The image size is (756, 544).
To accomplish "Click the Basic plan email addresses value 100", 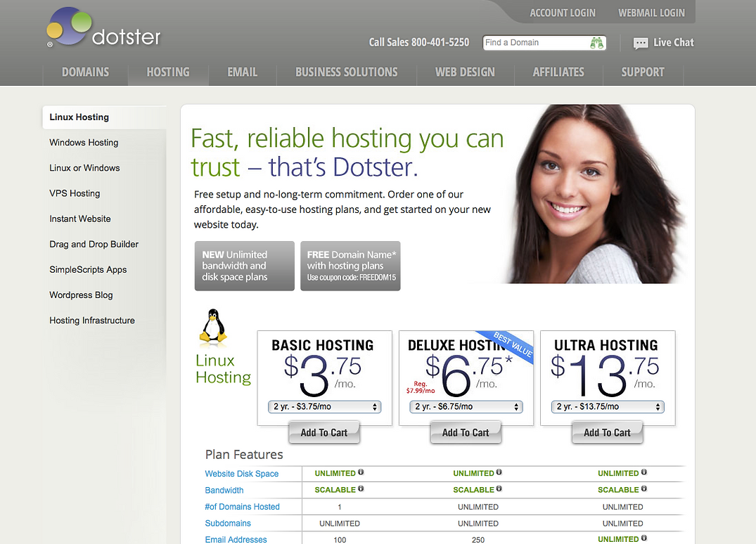I will coord(340,540).
